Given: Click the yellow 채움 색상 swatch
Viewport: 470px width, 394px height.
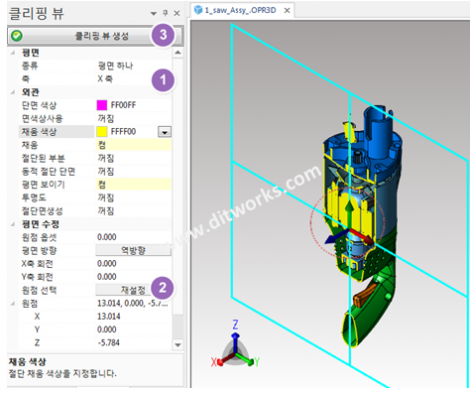Looking at the screenshot, I should 102,131.
